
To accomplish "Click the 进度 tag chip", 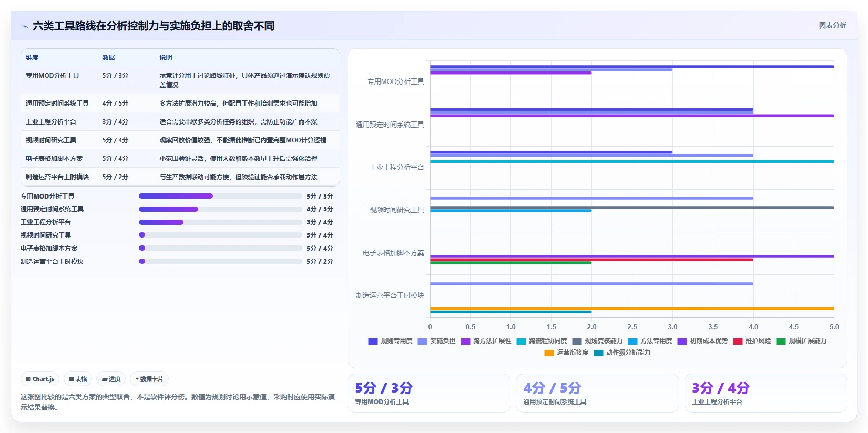I will tap(111, 379).
